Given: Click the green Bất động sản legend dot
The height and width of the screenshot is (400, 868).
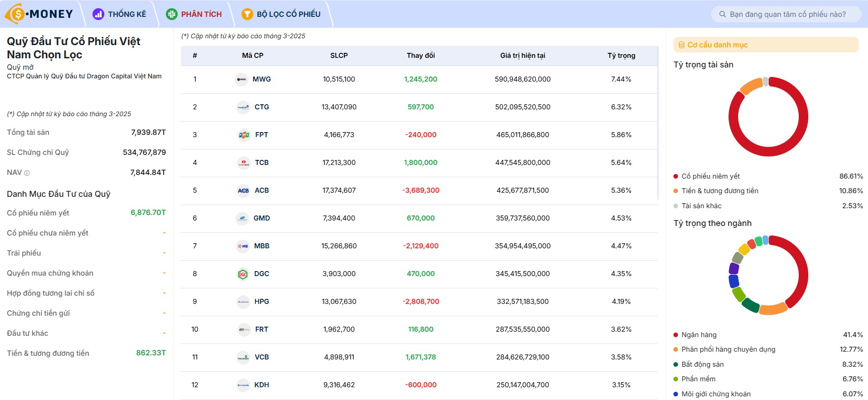Looking at the screenshot, I should click(x=676, y=364).
